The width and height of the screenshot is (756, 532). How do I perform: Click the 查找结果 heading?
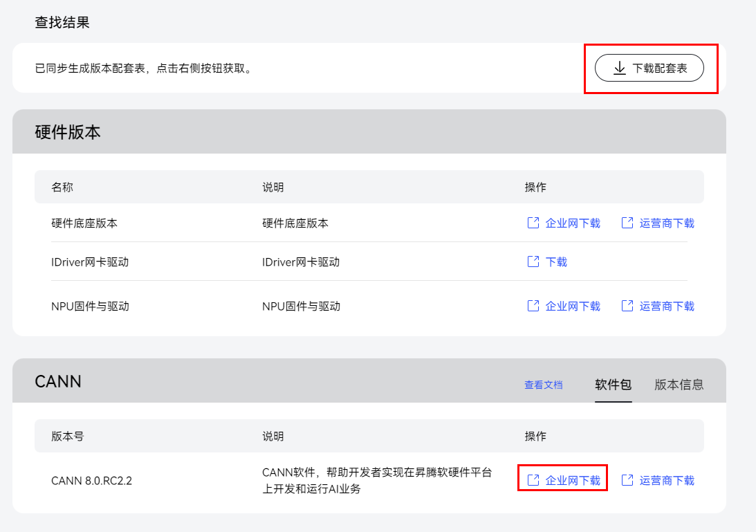coord(62,22)
